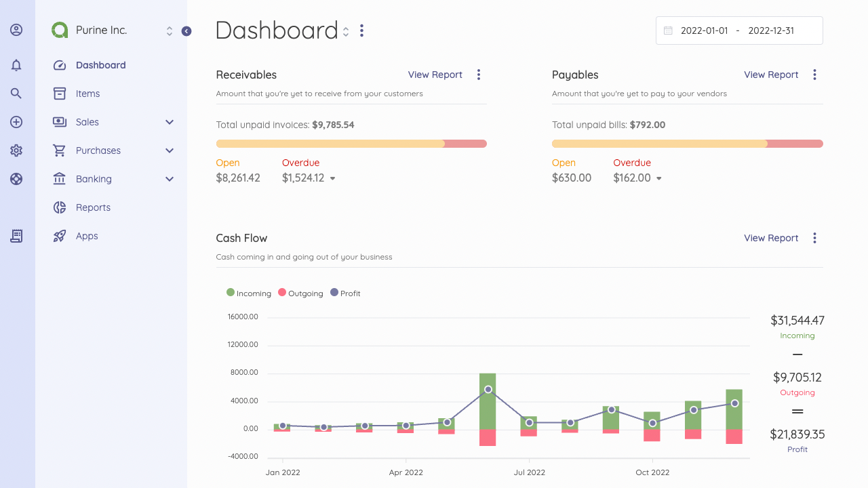The image size is (868, 488).
Task: Open the help lifebuoy icon
Action: (16, 179)
